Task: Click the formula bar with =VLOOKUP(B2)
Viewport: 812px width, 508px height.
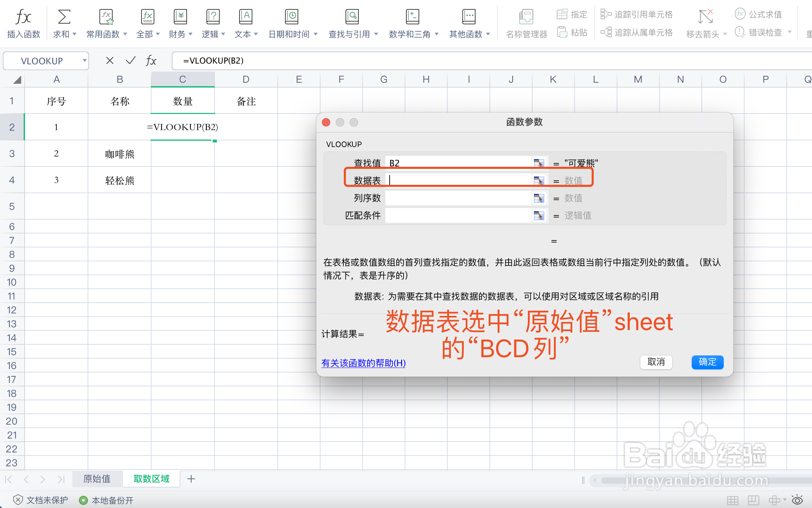Action: point(492,61)
